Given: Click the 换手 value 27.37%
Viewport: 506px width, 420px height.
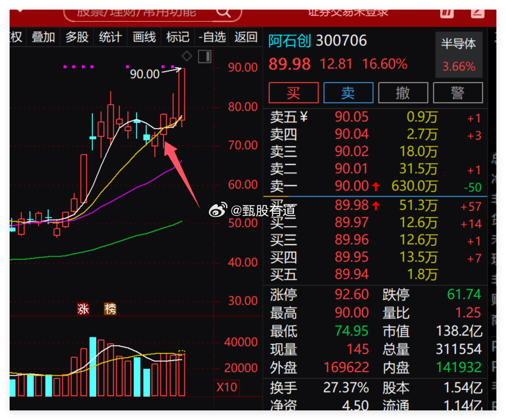Looking at the screenshot, I should (x=346, y=387).
